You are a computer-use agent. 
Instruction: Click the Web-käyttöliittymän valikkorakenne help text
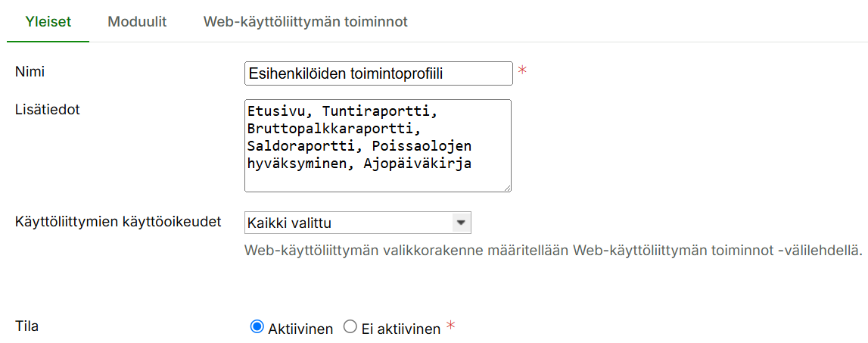pyautogui.click(x=553, y=250)
